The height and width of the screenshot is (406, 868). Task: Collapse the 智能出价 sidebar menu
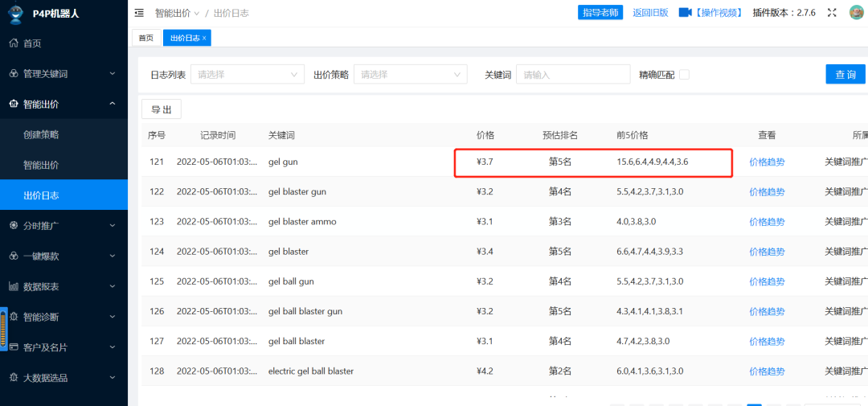tap(113, 104)
